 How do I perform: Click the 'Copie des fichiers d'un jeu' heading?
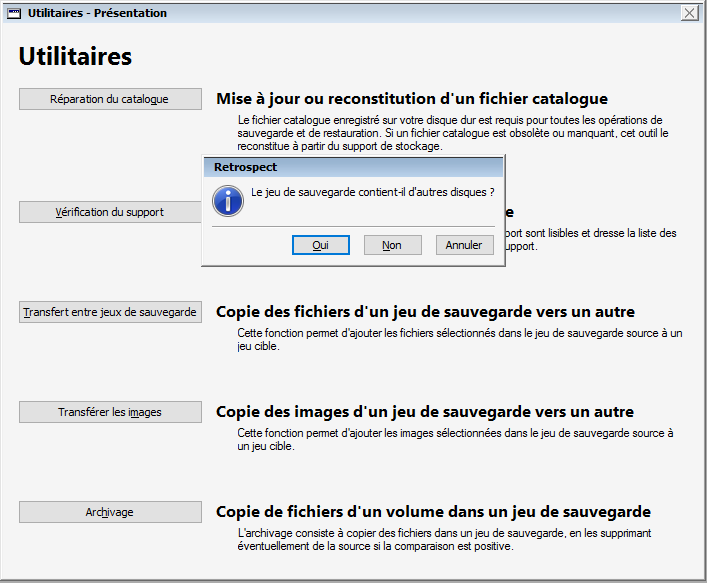tap(425, 312)
